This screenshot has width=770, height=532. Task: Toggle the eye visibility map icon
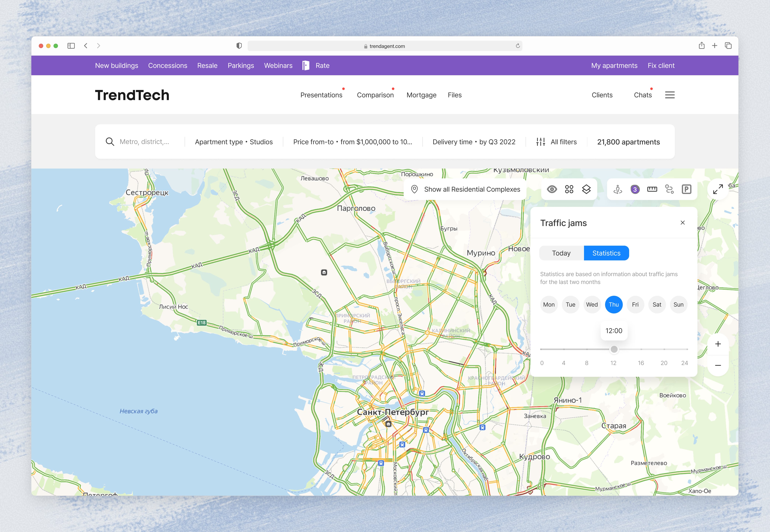552,189
